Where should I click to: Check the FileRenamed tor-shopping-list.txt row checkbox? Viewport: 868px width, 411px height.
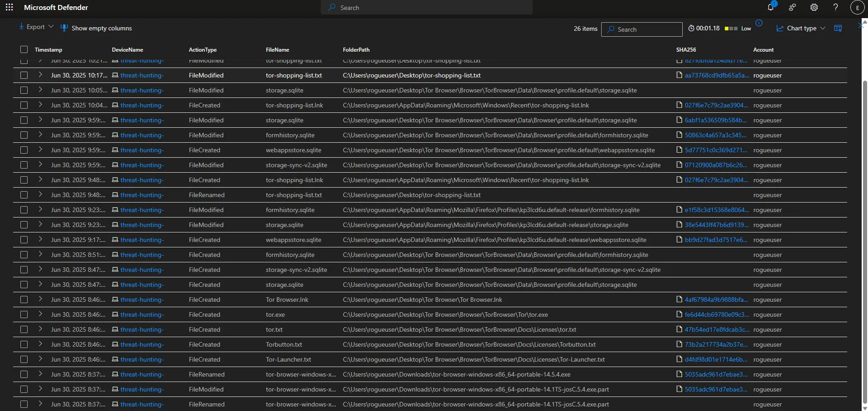24,195
